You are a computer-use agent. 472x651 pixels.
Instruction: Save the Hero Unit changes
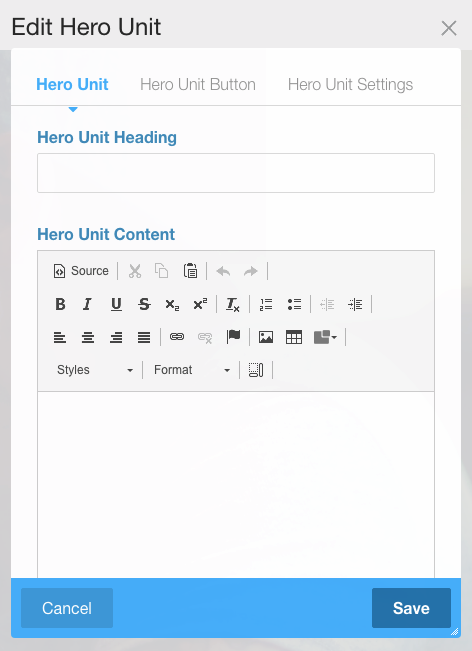click(411, 608)
